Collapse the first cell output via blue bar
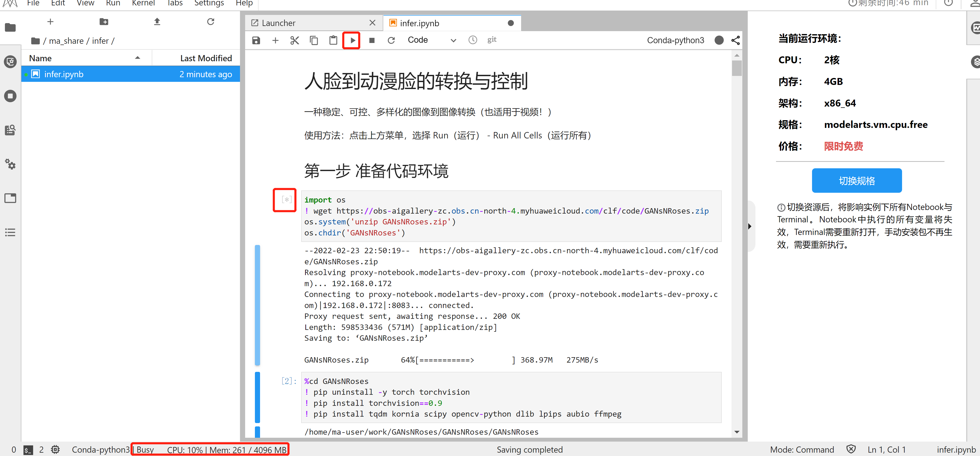 (x=257, y=304)
